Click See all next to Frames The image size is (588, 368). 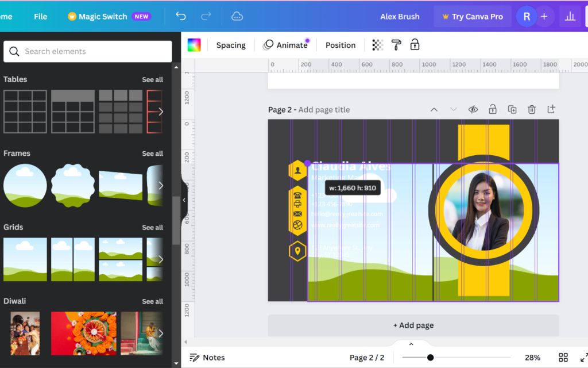152,154
